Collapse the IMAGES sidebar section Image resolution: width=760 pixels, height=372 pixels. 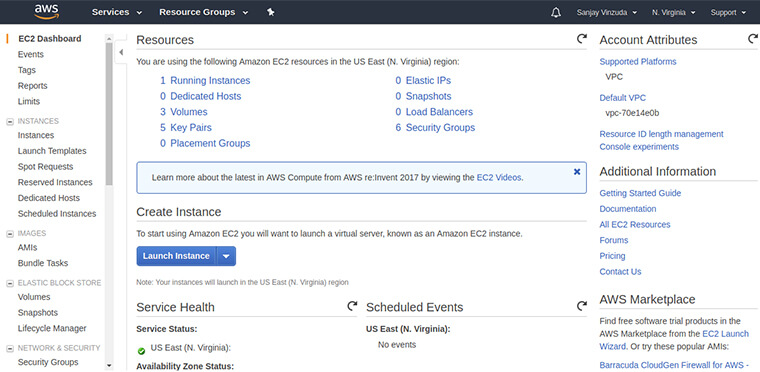coord(10,234)
